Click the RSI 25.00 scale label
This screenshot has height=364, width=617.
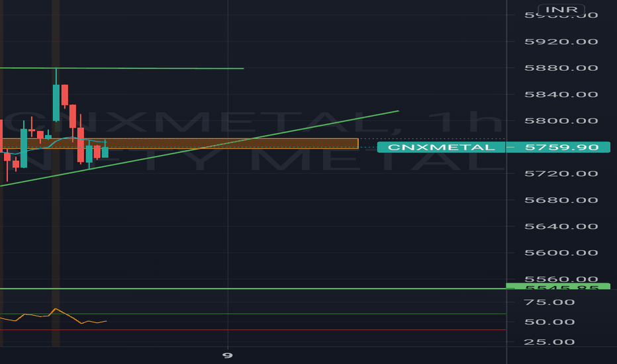pyautogui.click(x=549, y=342)
